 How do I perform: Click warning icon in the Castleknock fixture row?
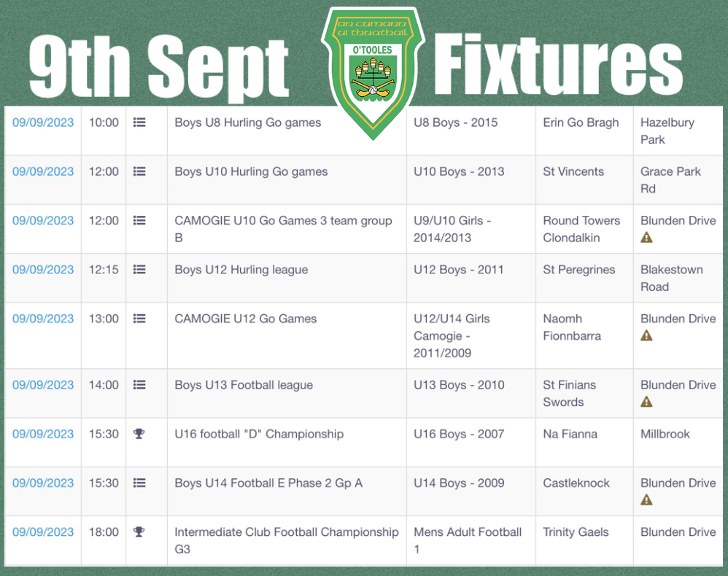[x=646, y=500]
